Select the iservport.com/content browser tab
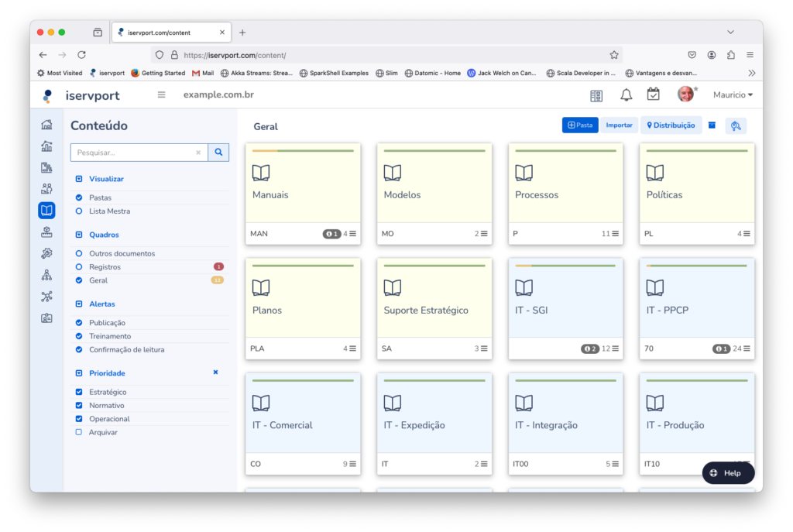The image size is (793, 532). coord(171,33)
